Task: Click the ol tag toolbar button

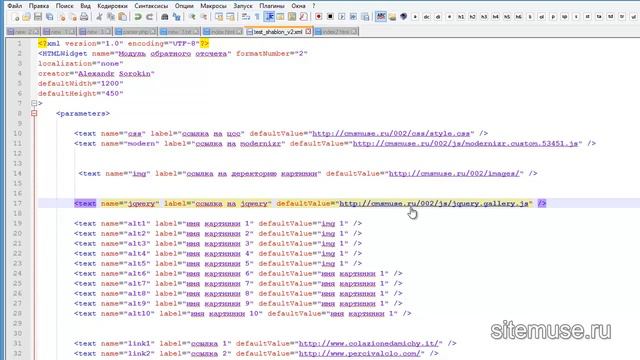Action: coord(542,17)
